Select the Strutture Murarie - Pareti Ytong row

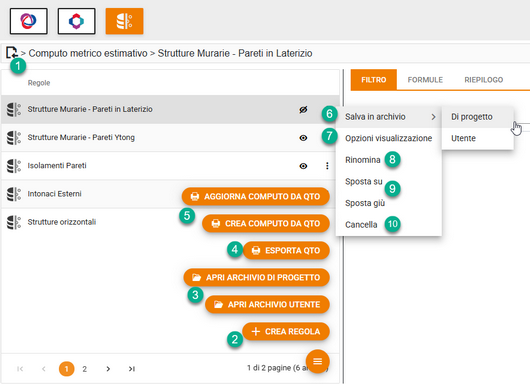coord(170,138)
